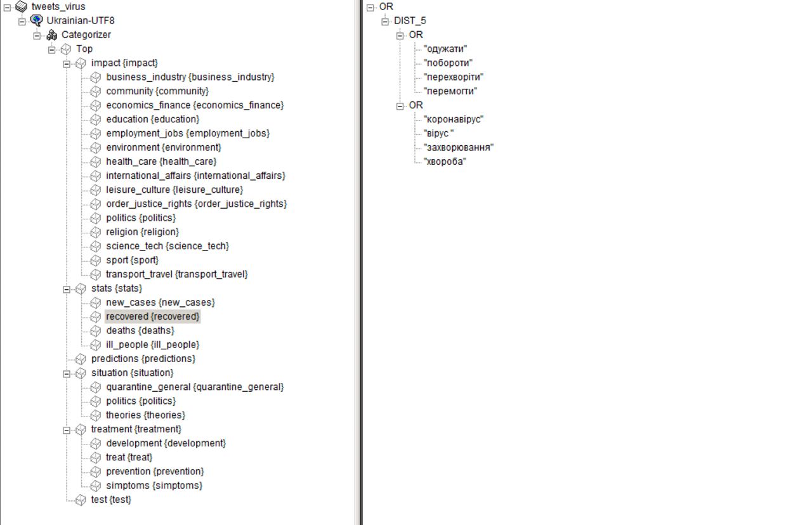This screenshot has height=525, width=812.
Task: Collapse the treatment category node
Action: (x=67, y=429)
